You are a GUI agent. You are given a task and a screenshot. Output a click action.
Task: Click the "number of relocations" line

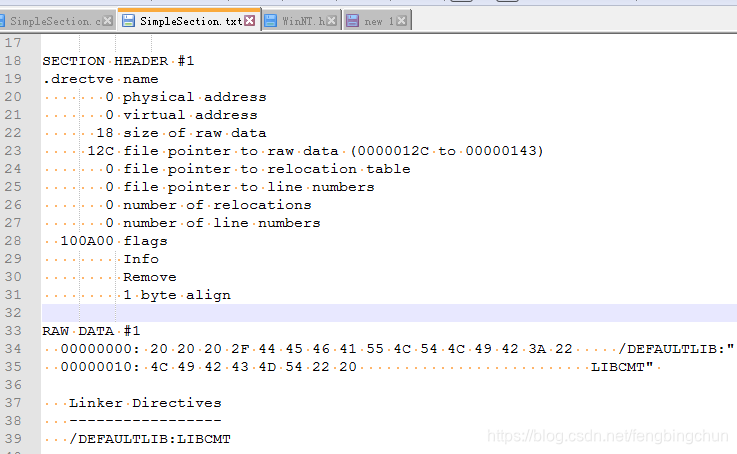pyautogui.click(x=208, y=205)
